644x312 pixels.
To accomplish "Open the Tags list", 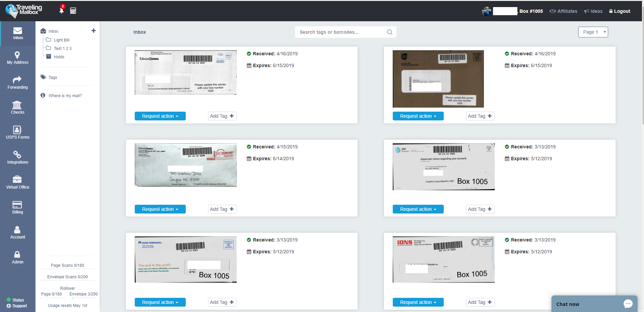I will point(49,77).
